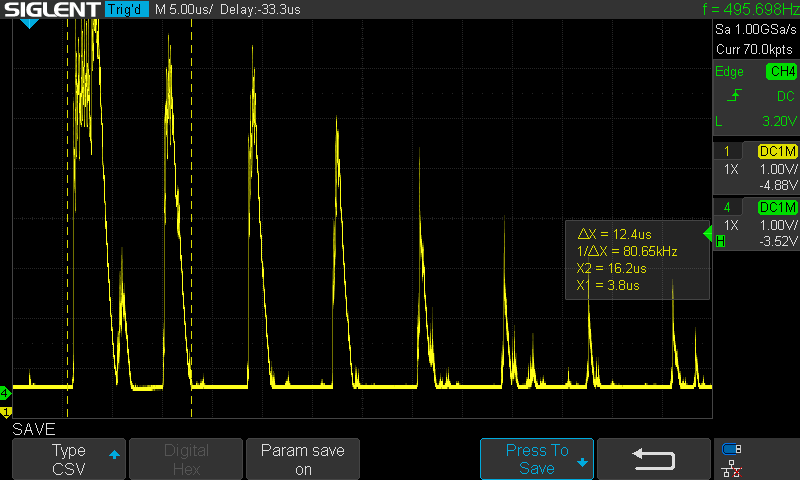Open the Type CSV save format option
Image resolution: width=800 pixels, height=480 pixels.
tap(68, 459)
